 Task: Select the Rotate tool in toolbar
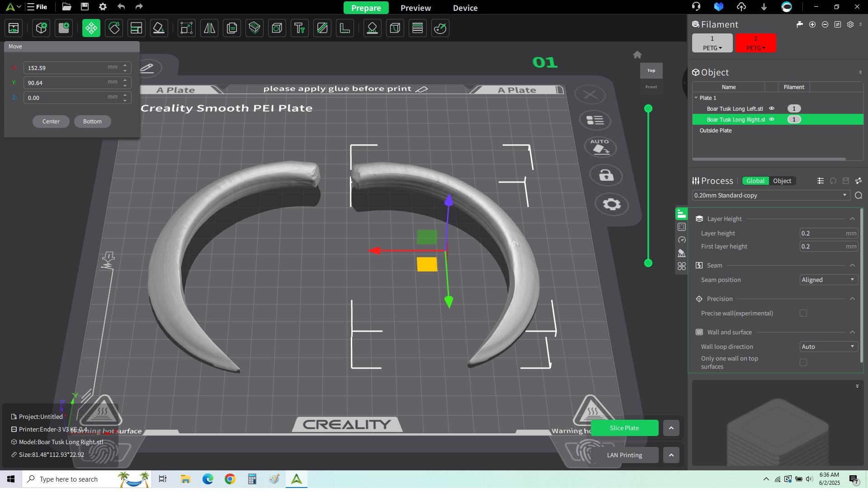coord(114,28)
